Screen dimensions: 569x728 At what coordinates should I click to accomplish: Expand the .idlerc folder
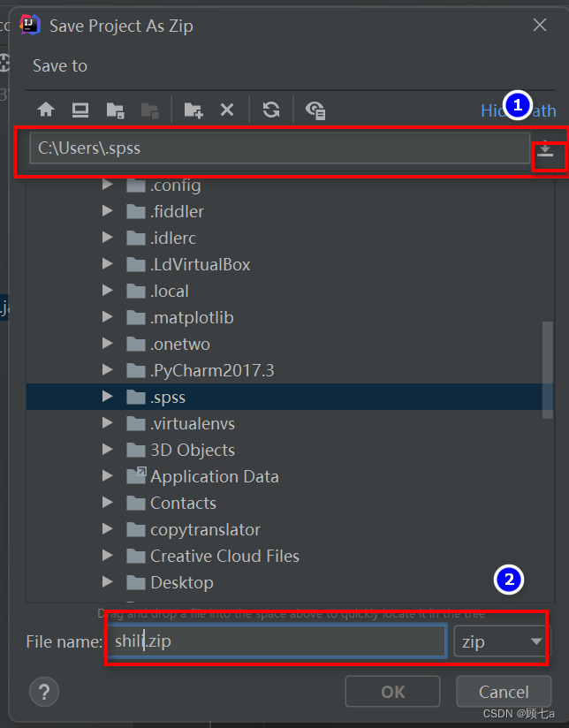pyautogui.click(x=108, y=238)
